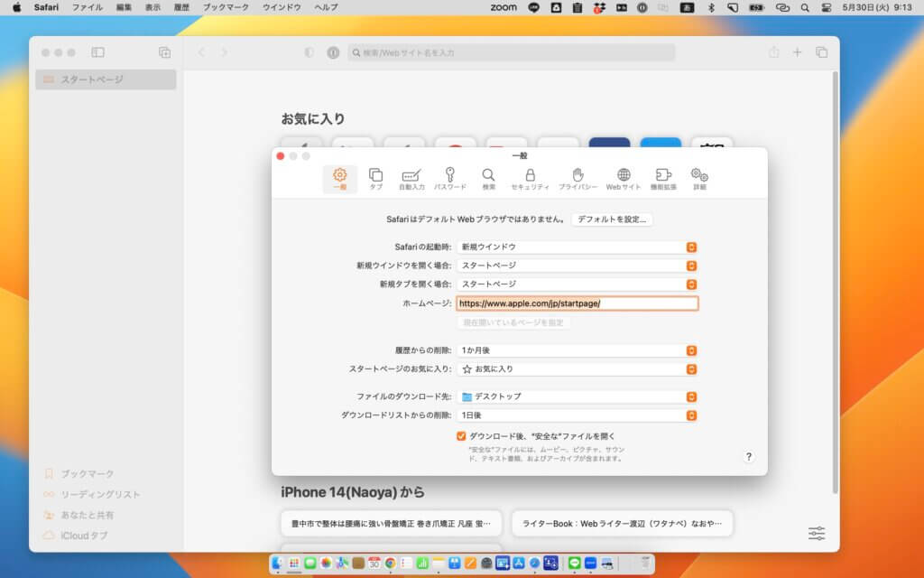Uncheck ダウンロード後、"安全な"ファイルを開く
The image size is (924, 578).
point(461,436)
